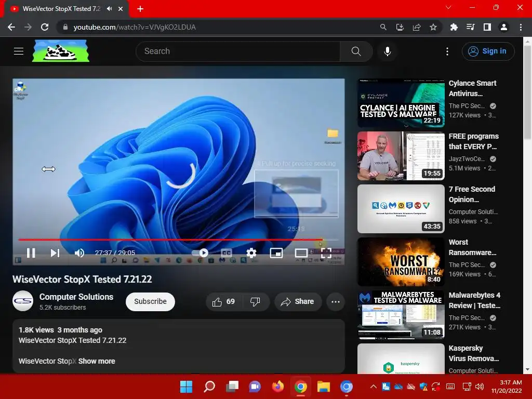The image size is (532, 399).
Task: Share the video
Action: coord(298,302)
